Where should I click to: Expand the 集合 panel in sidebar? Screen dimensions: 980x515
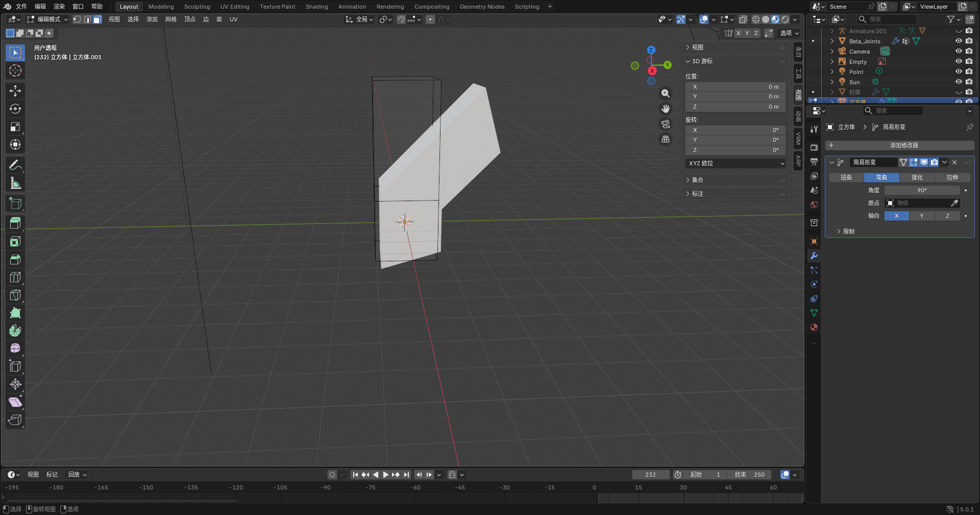(736, 180)
